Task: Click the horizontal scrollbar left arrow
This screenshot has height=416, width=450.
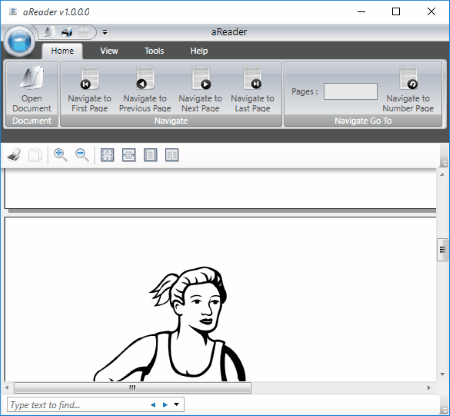Action: click(x=7, y=388)
